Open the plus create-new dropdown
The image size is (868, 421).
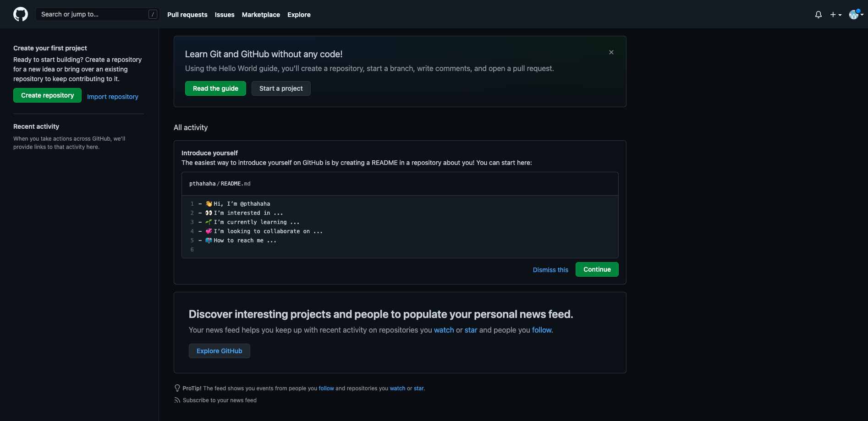836,15
